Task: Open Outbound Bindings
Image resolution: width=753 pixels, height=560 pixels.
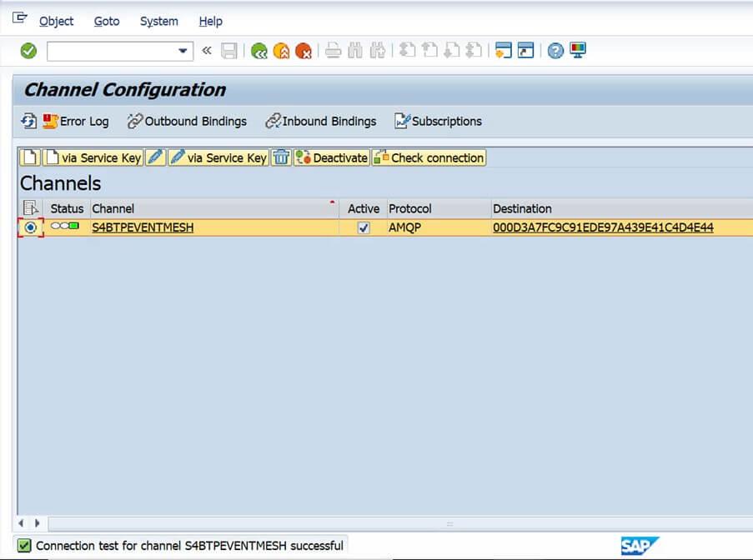Action: point(188,121)
